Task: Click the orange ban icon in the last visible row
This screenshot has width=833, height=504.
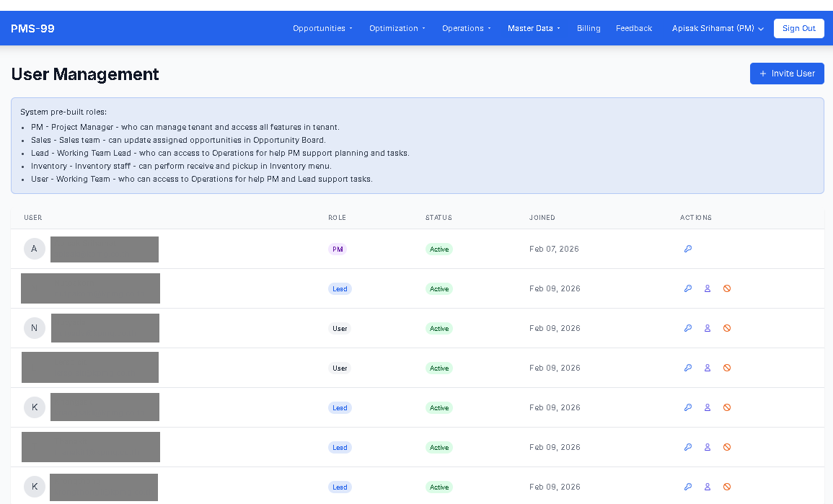Action: [727, 487]
